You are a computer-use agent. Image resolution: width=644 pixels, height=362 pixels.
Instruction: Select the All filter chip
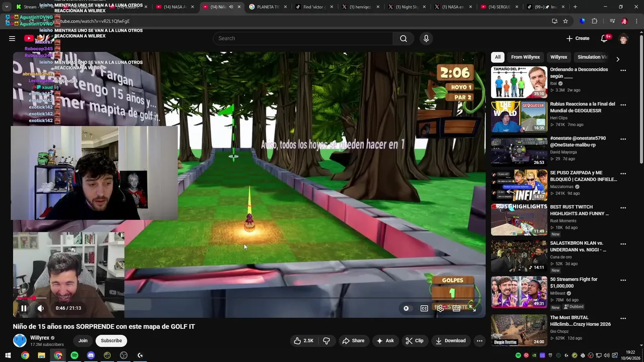pyautogui.click(x=498, y=57)
